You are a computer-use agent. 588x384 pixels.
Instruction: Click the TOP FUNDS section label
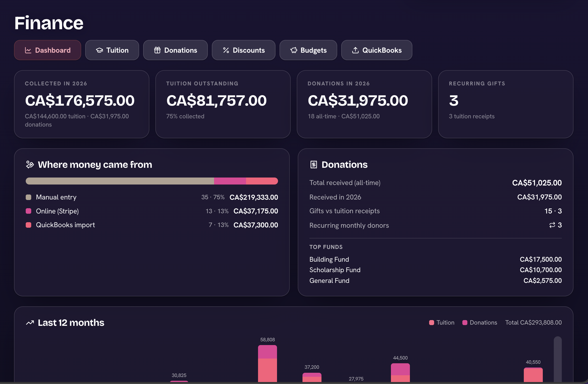pyautogui.click(x=326, y=247)
